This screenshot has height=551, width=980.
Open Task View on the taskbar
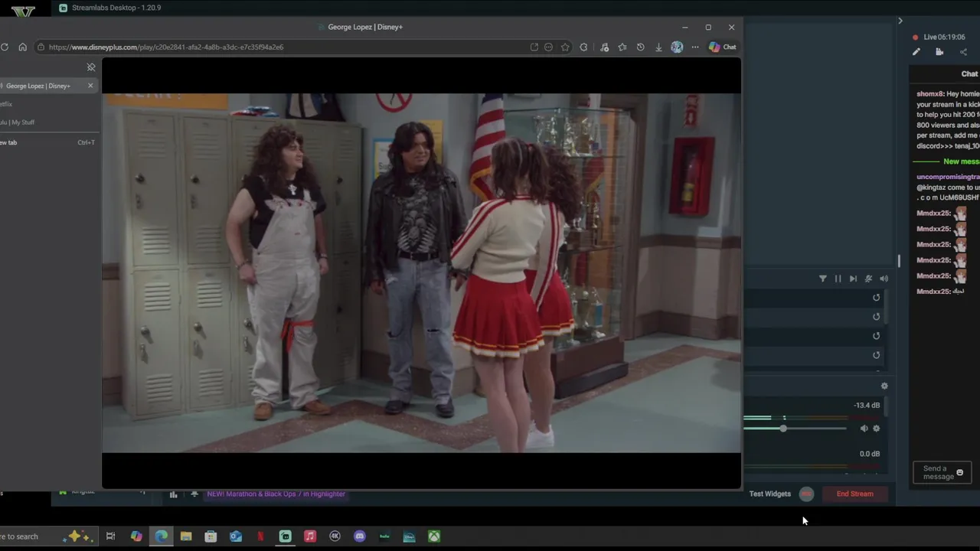pos(110,536)
